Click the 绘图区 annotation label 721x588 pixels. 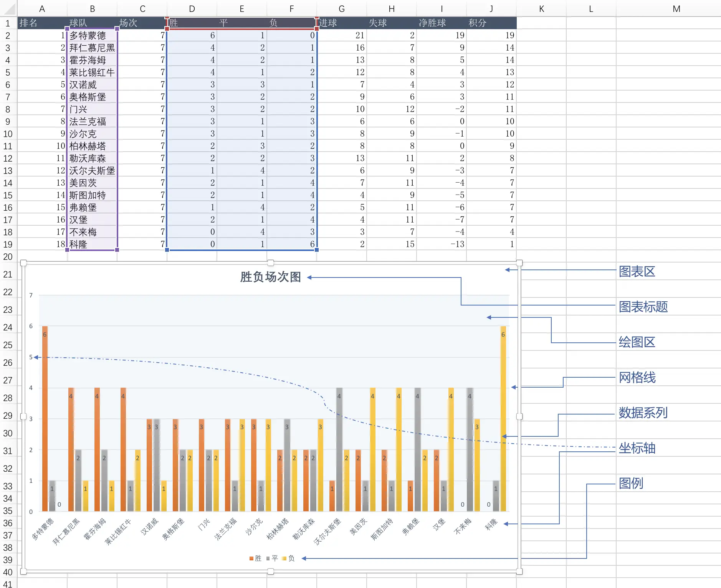pos(637,342)
